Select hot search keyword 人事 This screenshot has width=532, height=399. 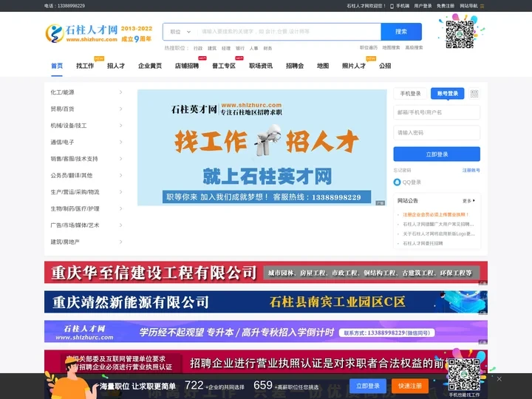(x=253, y=48)
